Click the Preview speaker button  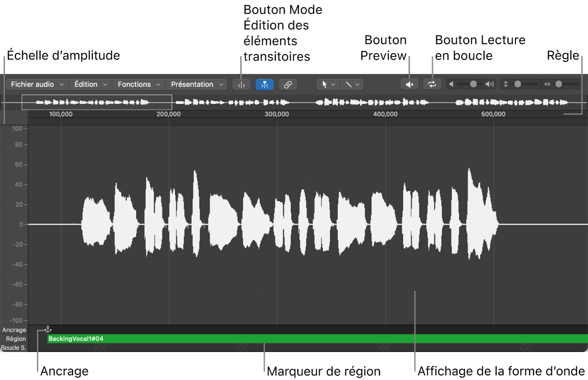[409, 84]
